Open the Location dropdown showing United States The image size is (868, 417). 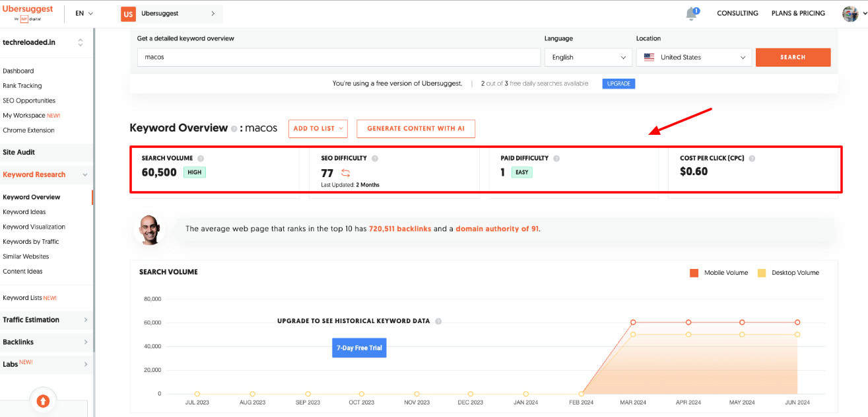[693, 57]
